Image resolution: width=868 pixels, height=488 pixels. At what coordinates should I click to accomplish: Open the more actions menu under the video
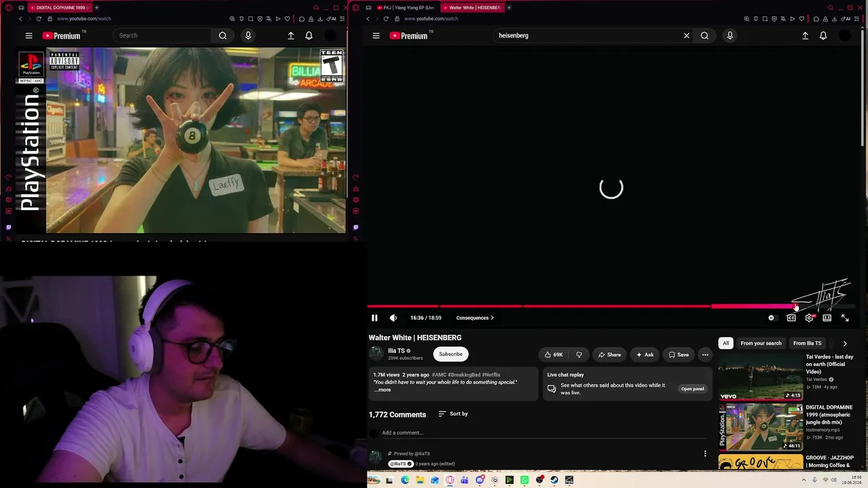(x=705, y=354)
